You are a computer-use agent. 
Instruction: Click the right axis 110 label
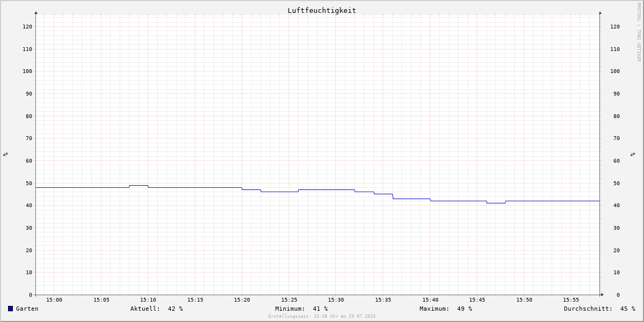pyautogui.click(x=615, y=49)
